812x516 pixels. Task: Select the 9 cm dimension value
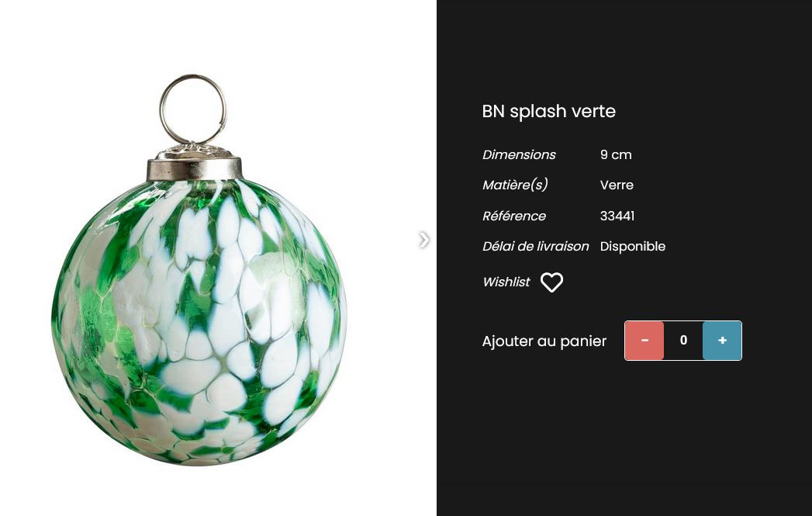click(x=616, y=155)
